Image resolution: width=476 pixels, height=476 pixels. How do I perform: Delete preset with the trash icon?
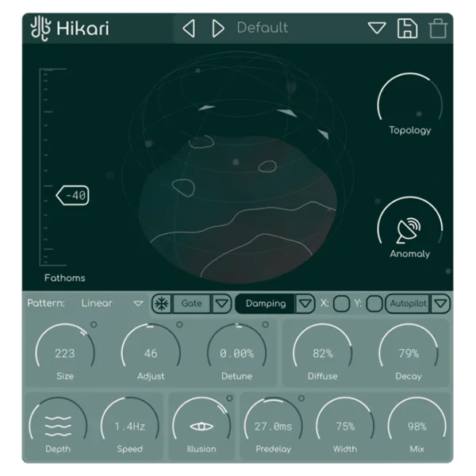click(x=437, y=29)
